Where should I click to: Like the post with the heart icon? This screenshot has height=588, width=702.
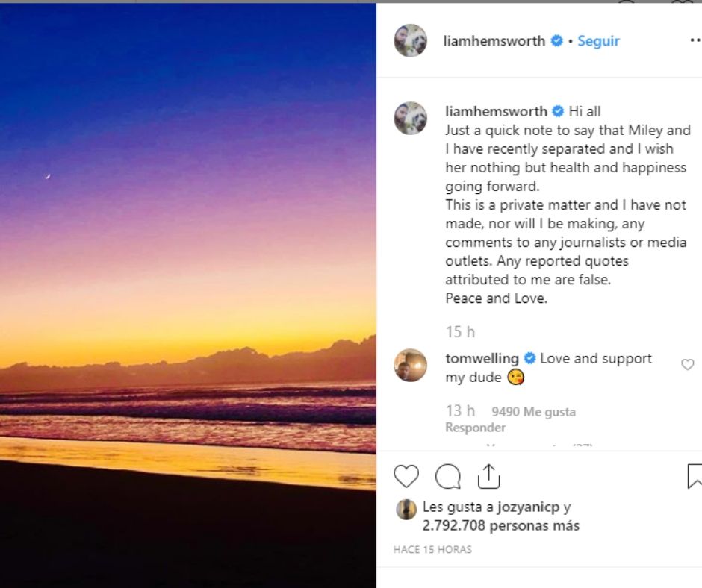(x=406, y=476)
